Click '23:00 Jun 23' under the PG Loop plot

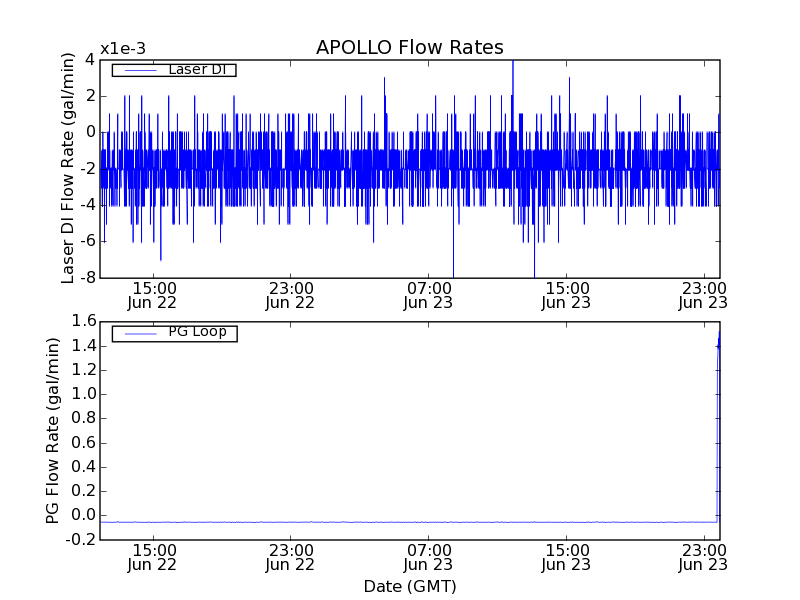(x=704, y=558)
